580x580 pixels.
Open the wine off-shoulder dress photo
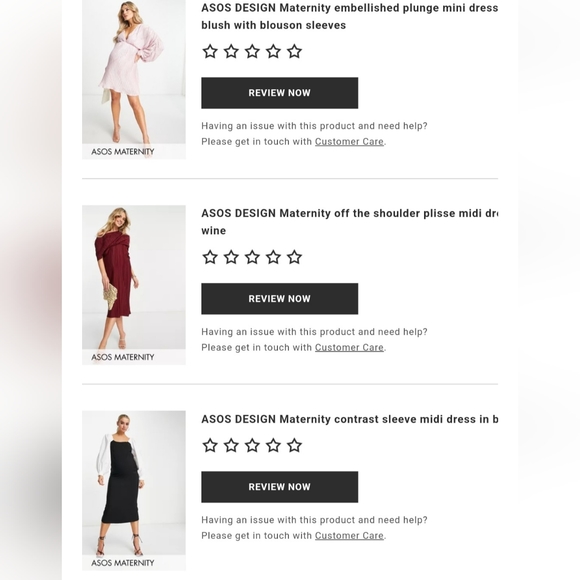134,285
